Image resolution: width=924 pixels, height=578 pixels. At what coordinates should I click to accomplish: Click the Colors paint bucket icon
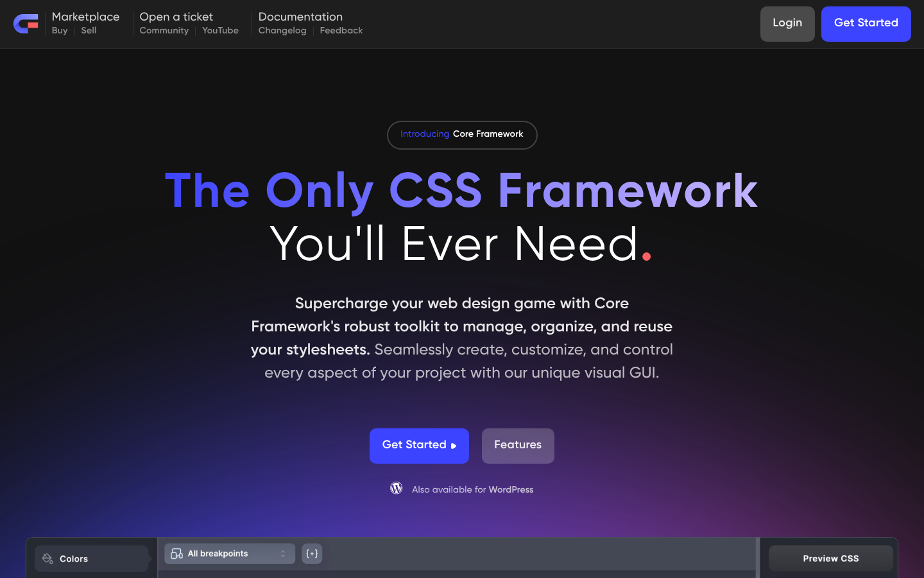coord(47,559)
